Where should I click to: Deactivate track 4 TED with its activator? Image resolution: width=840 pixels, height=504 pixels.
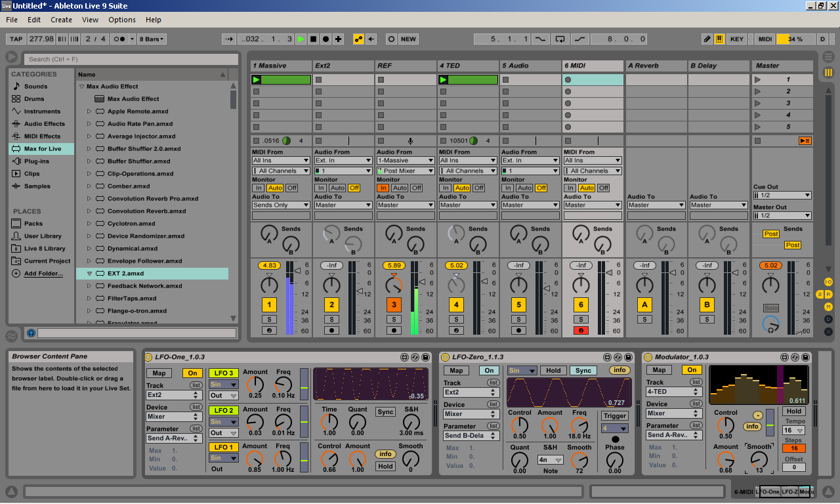coord(456,304)
